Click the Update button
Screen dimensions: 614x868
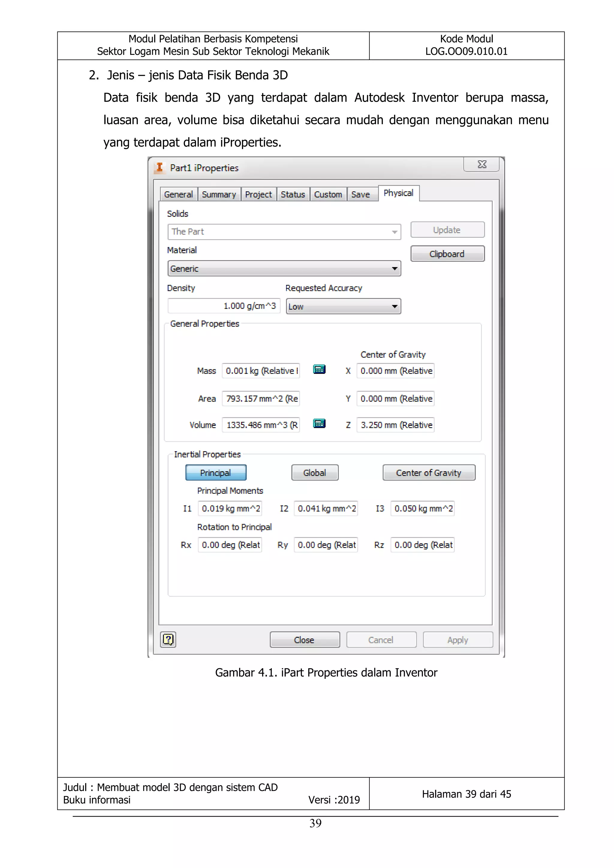click(447, 230)
